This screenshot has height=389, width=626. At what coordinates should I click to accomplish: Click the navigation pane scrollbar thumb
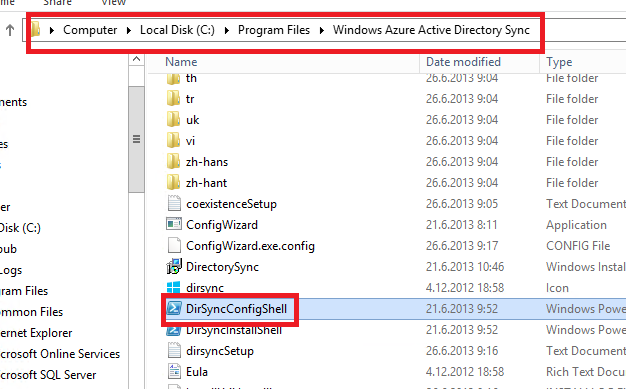[x=137, y=139]
